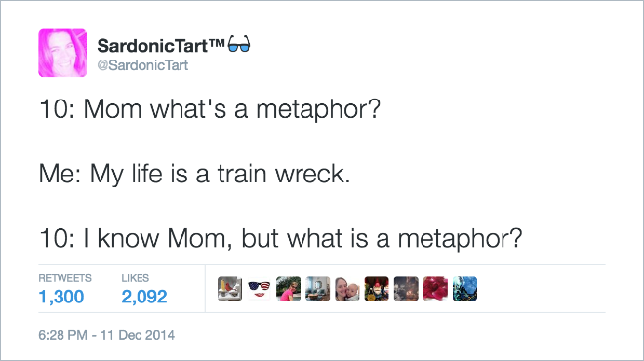Open the red-hat gnome avatar
This screenshot has height=361, width=644.
[x=377, y=288]
